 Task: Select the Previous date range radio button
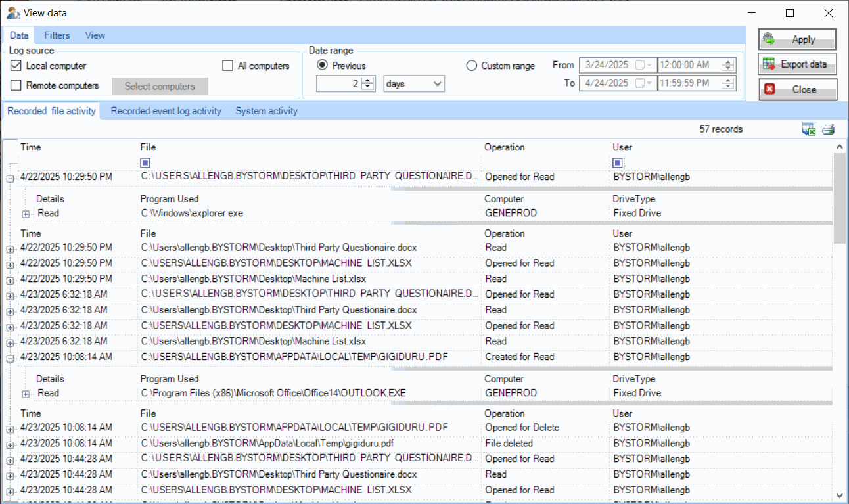click(322, 66)
